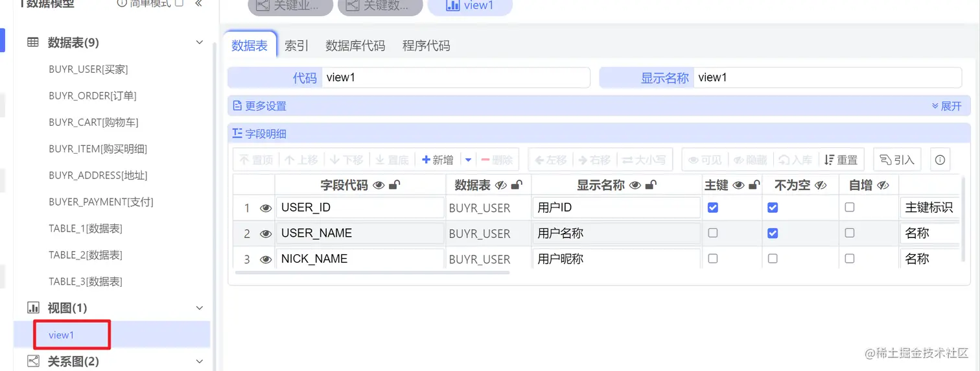Click 删除 delete field button
The image size is (980, 371).
(497, 160)
